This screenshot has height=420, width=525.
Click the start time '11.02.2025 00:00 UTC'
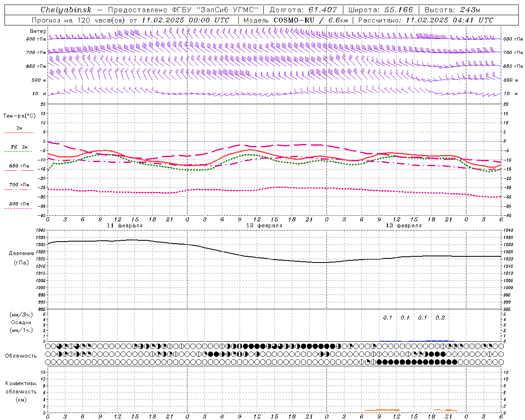tap(185, 20)
